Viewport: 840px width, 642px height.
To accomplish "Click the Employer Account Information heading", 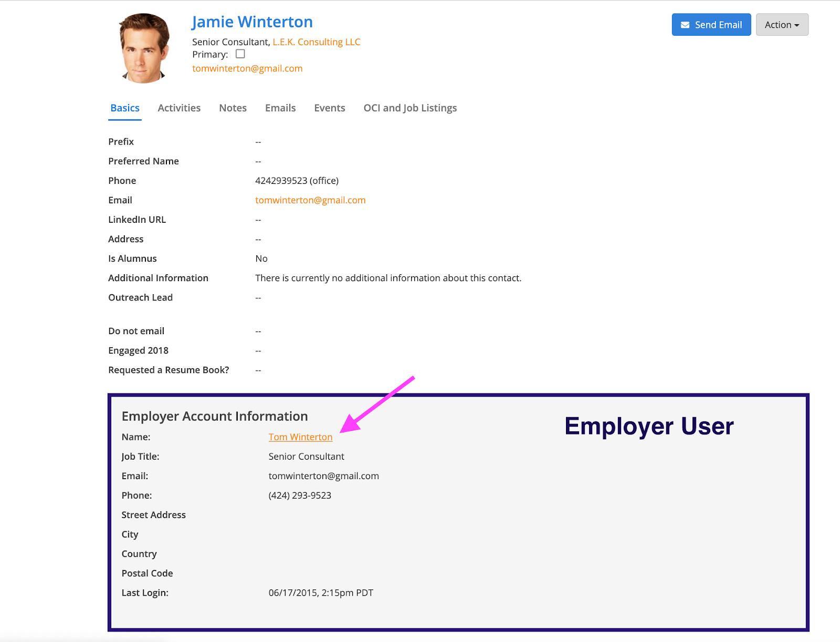I will (215, 416).
